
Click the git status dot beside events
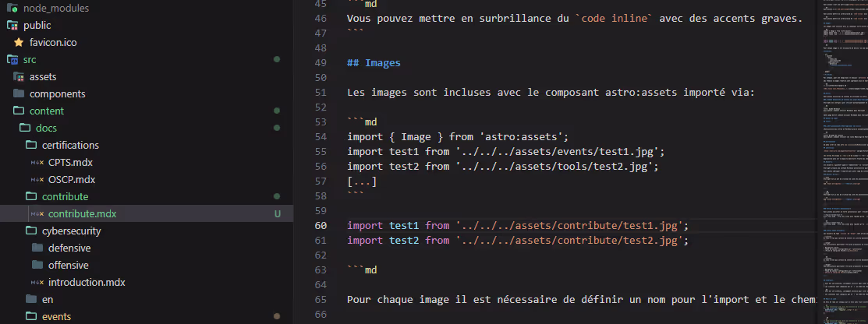pos(277,316)
